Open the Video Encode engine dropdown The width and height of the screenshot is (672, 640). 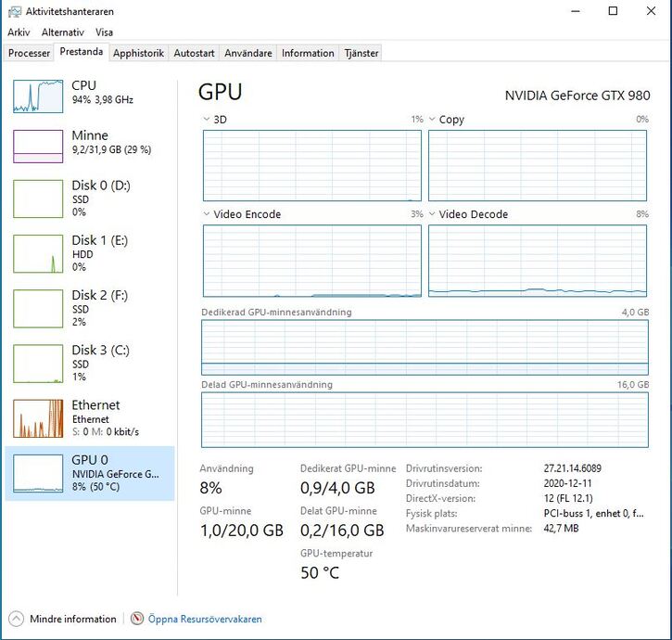[x=207, y=214]
